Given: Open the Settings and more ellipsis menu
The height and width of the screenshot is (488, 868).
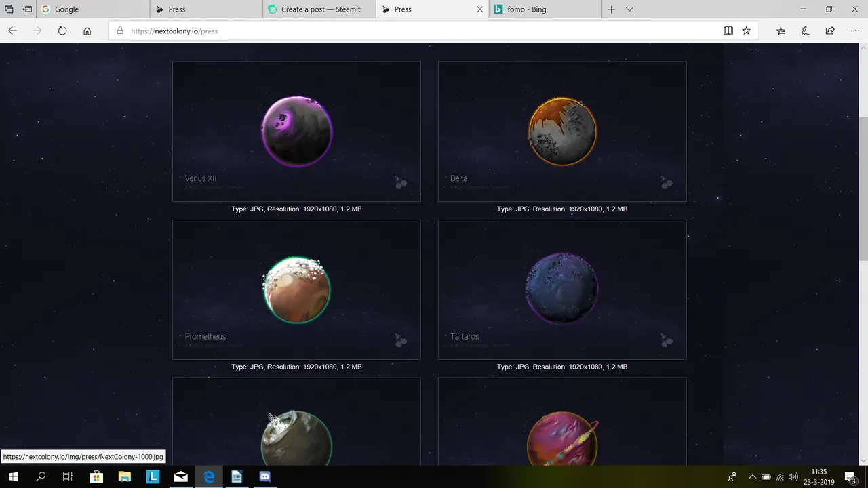Looking at the screenshot, I should coord(855,30).
